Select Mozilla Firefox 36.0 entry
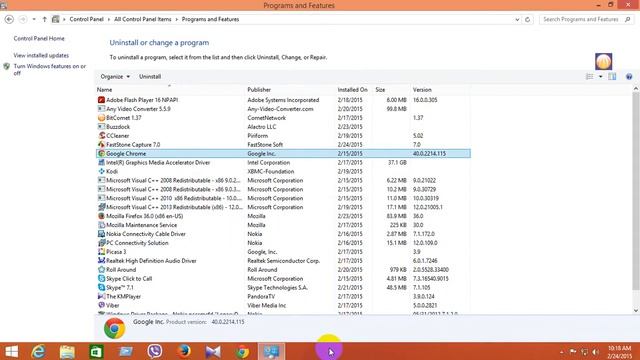Screen dimensions: 640x360 pyautogui.click(x=283, y=216)
